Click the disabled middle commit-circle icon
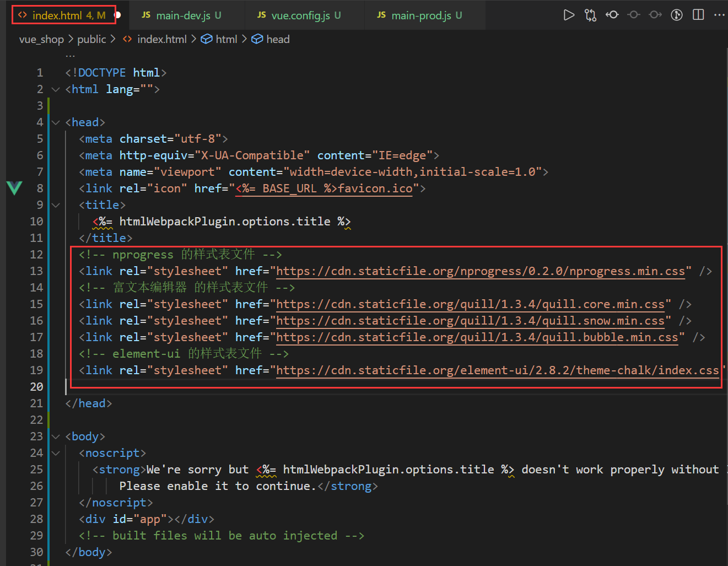The width and height of the screenshot is (728, 566). click(x=634, y=15)
